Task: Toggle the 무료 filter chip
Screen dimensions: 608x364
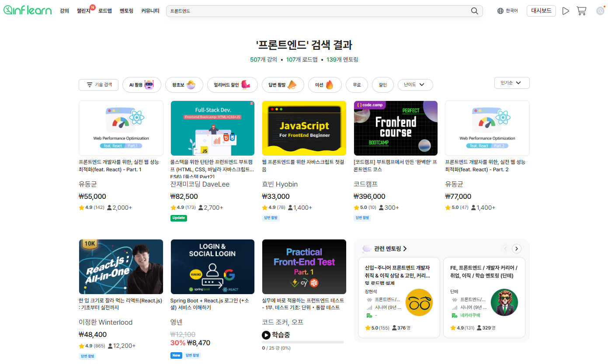Action: coord(357,85)
